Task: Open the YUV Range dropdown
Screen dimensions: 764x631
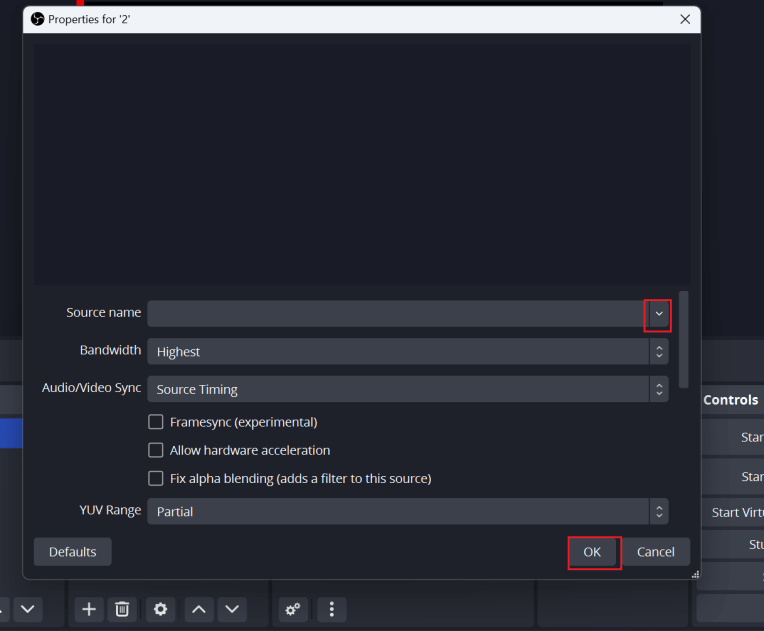Action: coord(408,511)
